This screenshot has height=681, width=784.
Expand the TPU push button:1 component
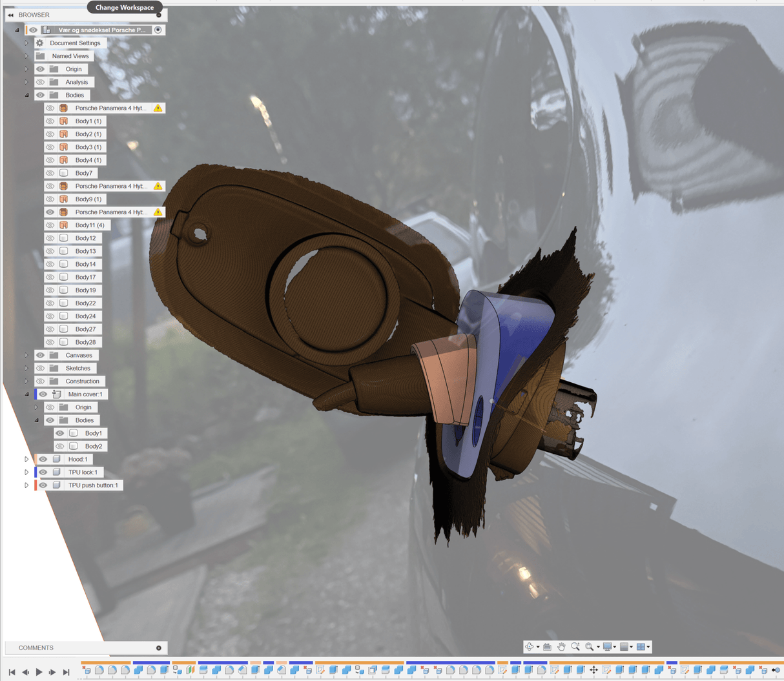click(x=26, y=485)
